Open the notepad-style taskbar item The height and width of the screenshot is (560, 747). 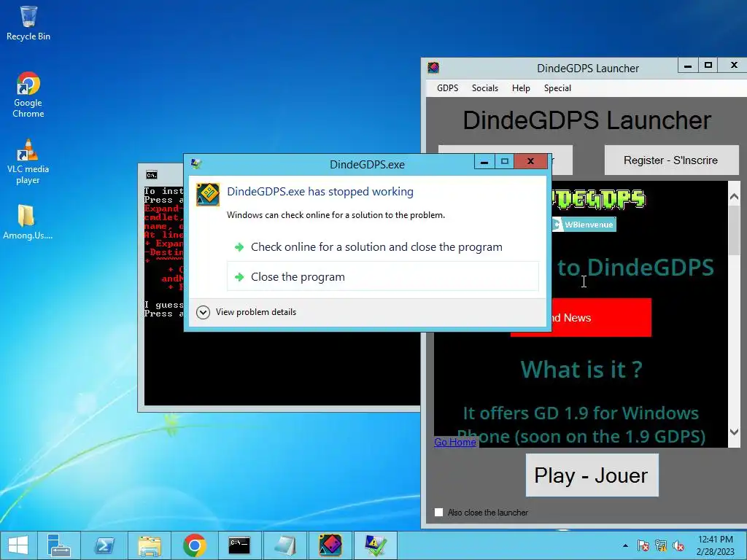pyautogui.click(x=285, y=545)
